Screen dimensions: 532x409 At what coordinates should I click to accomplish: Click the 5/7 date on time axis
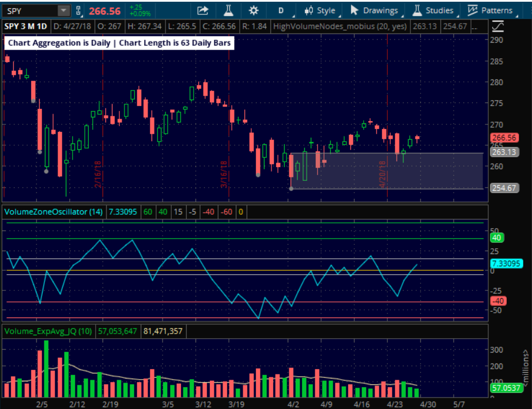459,404
